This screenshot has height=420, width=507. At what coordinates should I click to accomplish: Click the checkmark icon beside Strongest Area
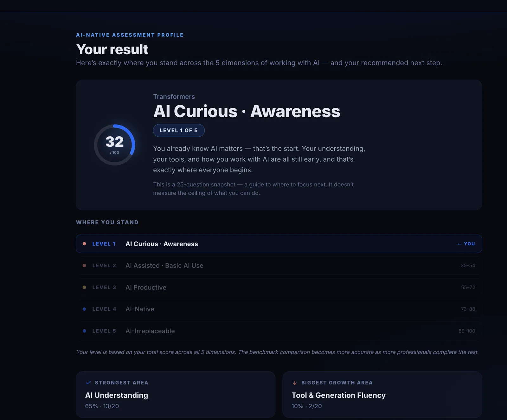(x=88, y=383)
